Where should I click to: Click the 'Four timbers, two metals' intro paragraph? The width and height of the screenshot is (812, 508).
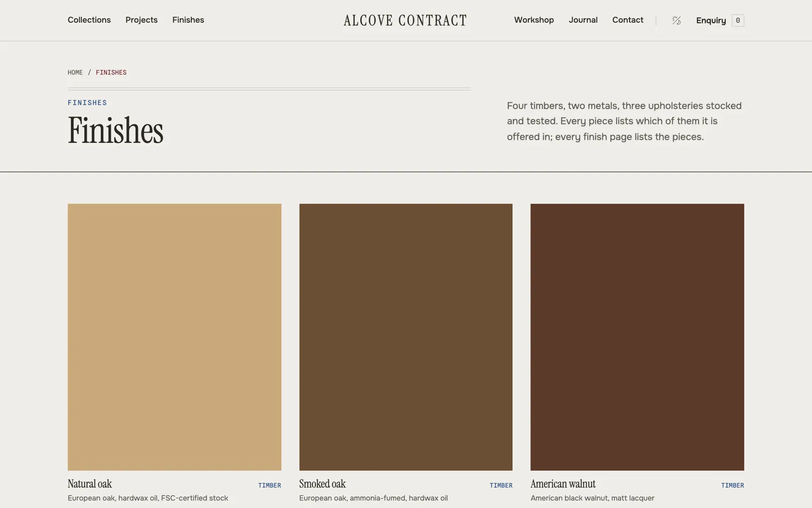(x=624, y=121)
